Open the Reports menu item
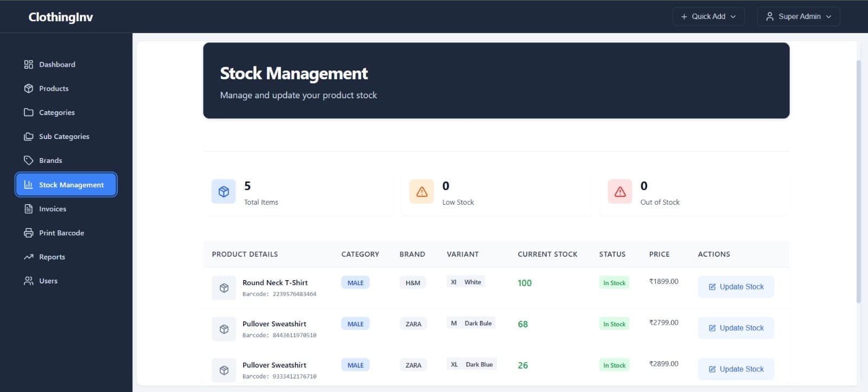This screenshot has width=868, height=392. click(66, 257)
